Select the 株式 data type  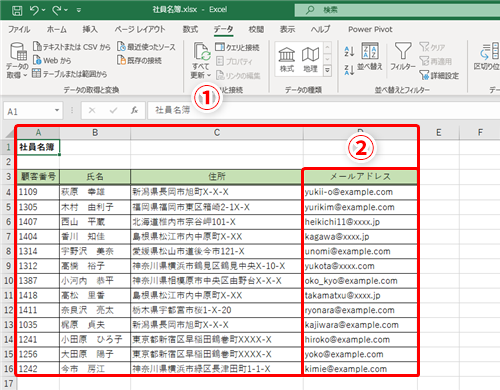(x=287, y=59)
